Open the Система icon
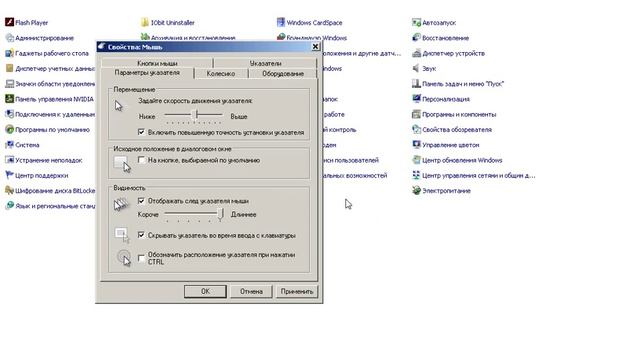The width and height of the screenshot is (640, 360). click(x=9, y=145)
